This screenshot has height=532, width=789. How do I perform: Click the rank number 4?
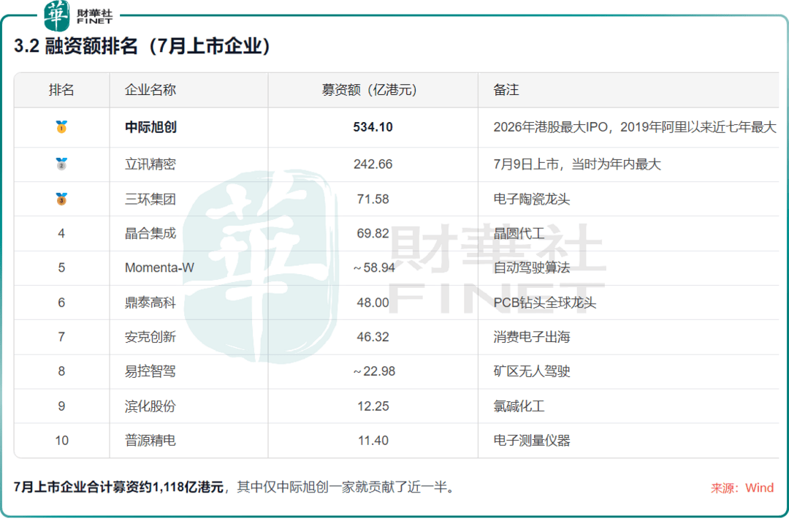[x=61, y=234]
